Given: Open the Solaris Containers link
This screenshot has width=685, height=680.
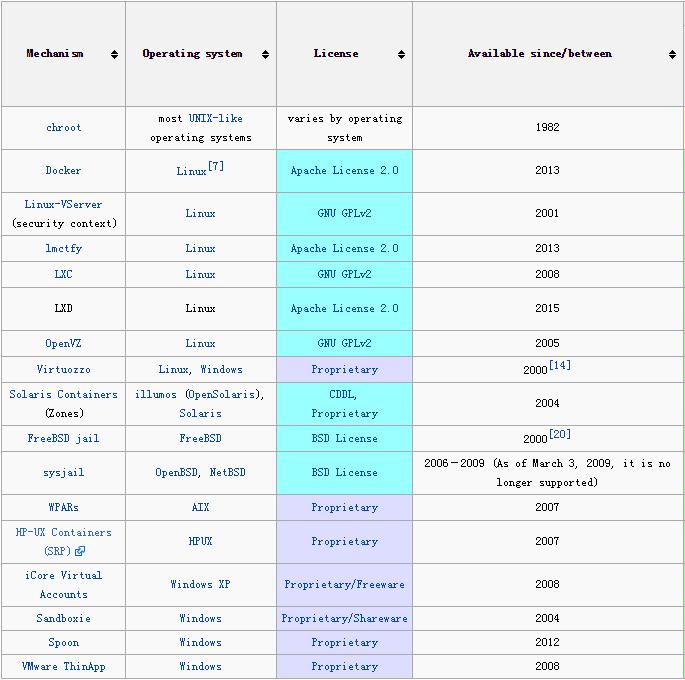Looking at the screenshot, I should (63, 394).
